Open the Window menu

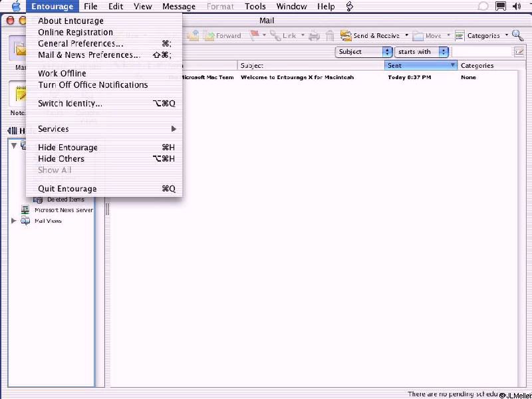coord(291,6)
